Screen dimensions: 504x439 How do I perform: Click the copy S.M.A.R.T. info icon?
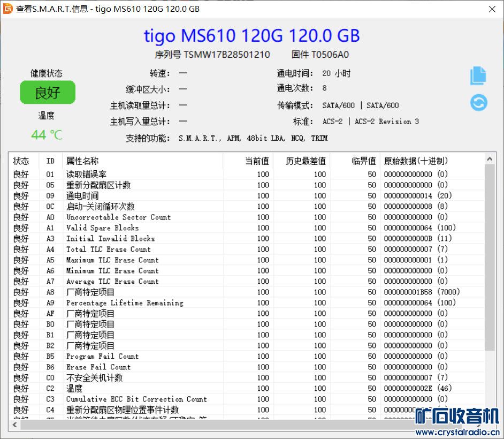[478, 76]
